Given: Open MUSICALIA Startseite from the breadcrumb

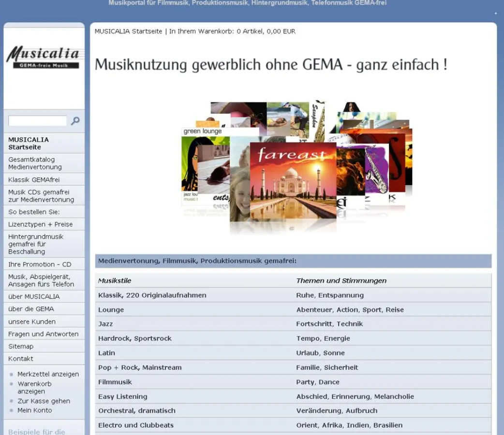Looking at the screenshot, I should (127, 31).
